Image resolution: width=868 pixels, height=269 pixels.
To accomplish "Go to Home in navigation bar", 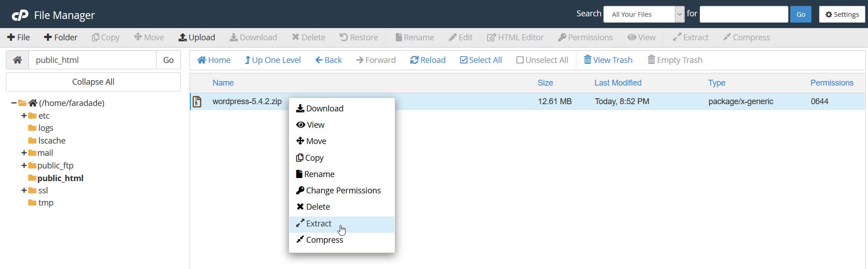I will pyautogui.click(x=214, y=60).
